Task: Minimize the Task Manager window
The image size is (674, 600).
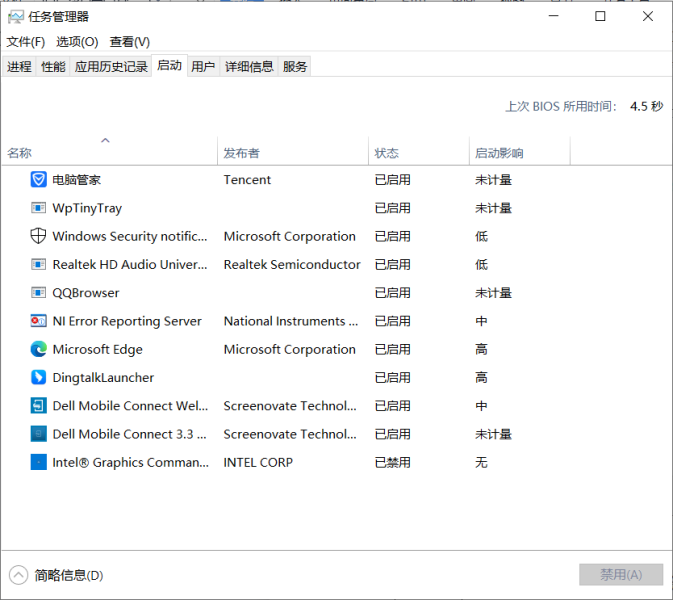Action: (554, 16)
